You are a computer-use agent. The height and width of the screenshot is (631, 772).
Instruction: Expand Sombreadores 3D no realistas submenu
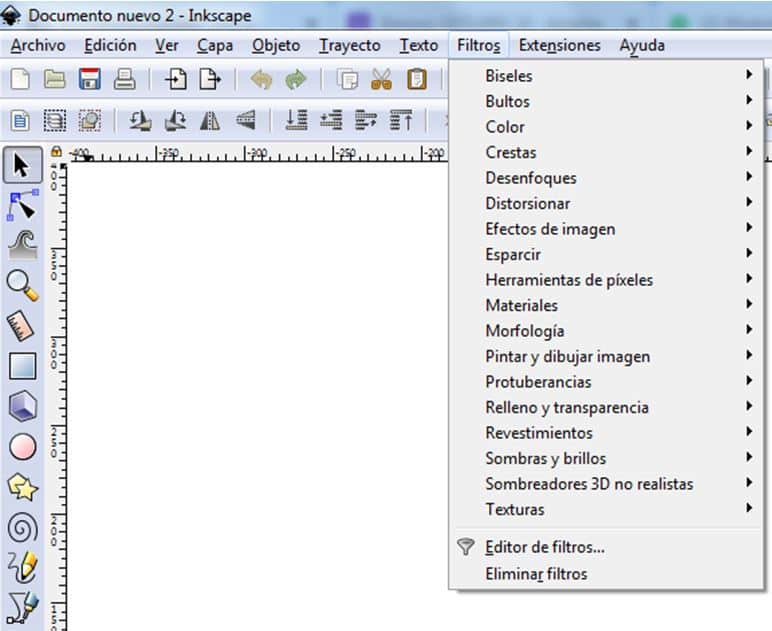pyautogui.click(x=607, y=484)
